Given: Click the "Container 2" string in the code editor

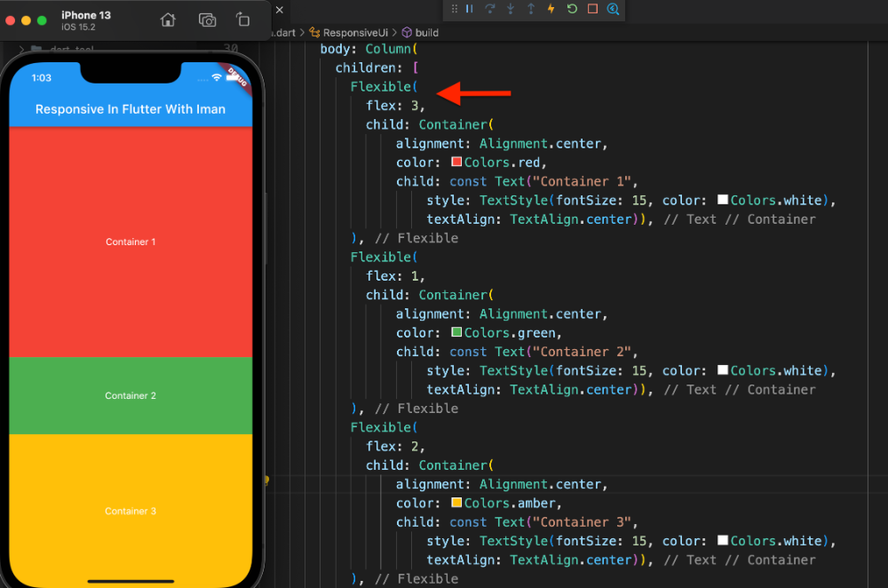Looking at the screenshot, I should coord(582,352).
